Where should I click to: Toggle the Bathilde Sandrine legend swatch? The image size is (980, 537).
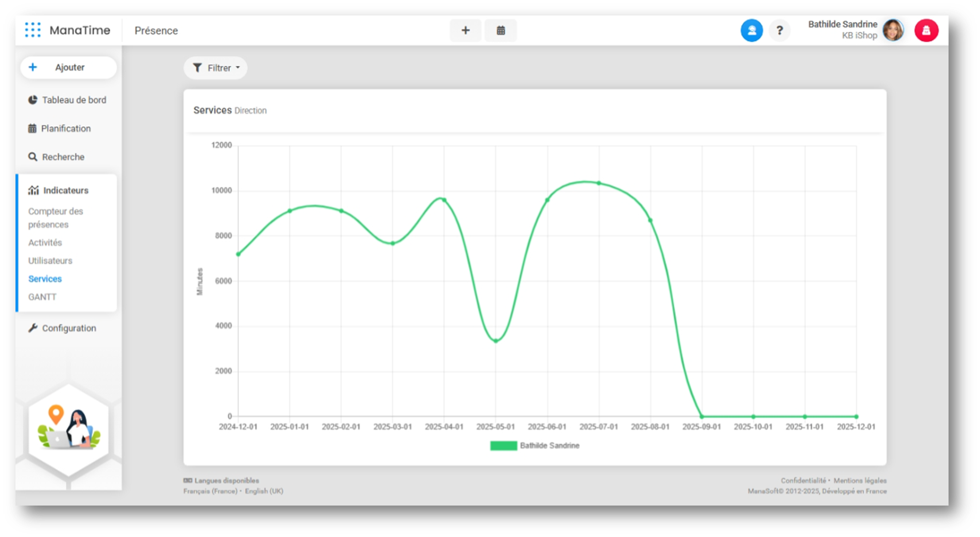click(x=503, y=446)
